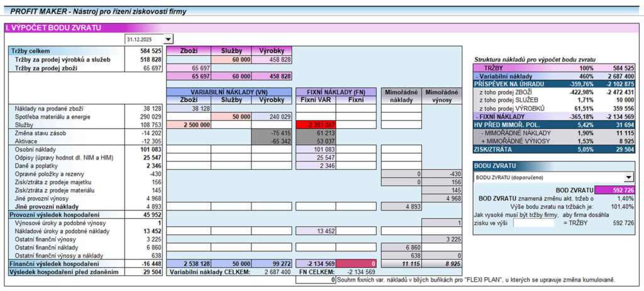Open the date dropdown next to 31.12.2025

click(x=168, y=39)
